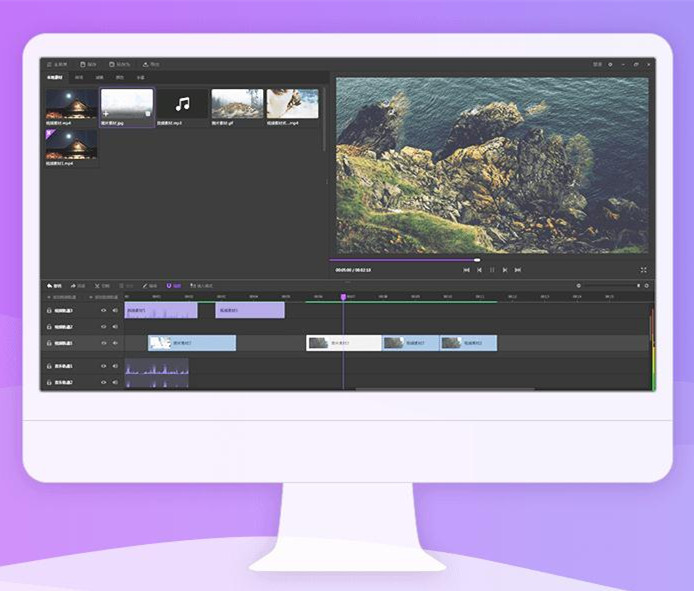Jump to the start of the preview
Image resolution: width=694 pixels, height=591 pixels.
pos(466,270)
